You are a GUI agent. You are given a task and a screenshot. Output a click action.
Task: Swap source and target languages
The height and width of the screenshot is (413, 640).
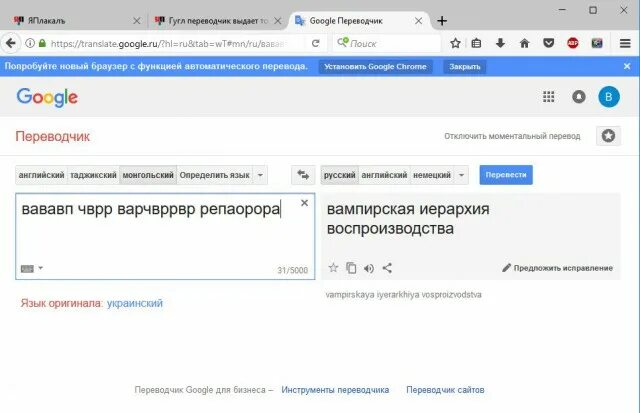(303, 175)
